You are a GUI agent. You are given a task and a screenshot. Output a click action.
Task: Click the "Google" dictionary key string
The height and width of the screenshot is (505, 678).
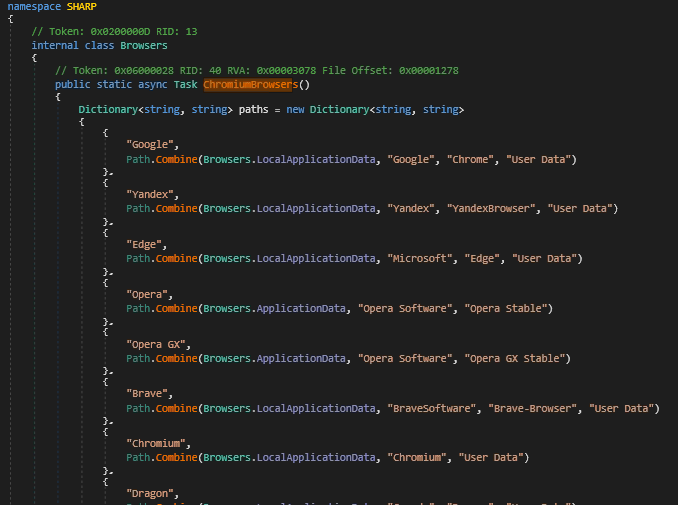pyautogui.click(x=150, y=144)
